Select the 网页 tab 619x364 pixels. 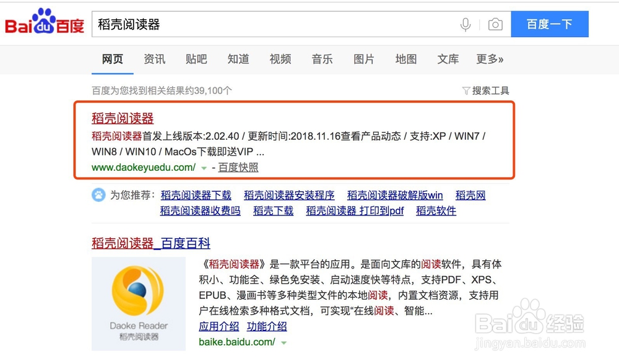point(113,59)
